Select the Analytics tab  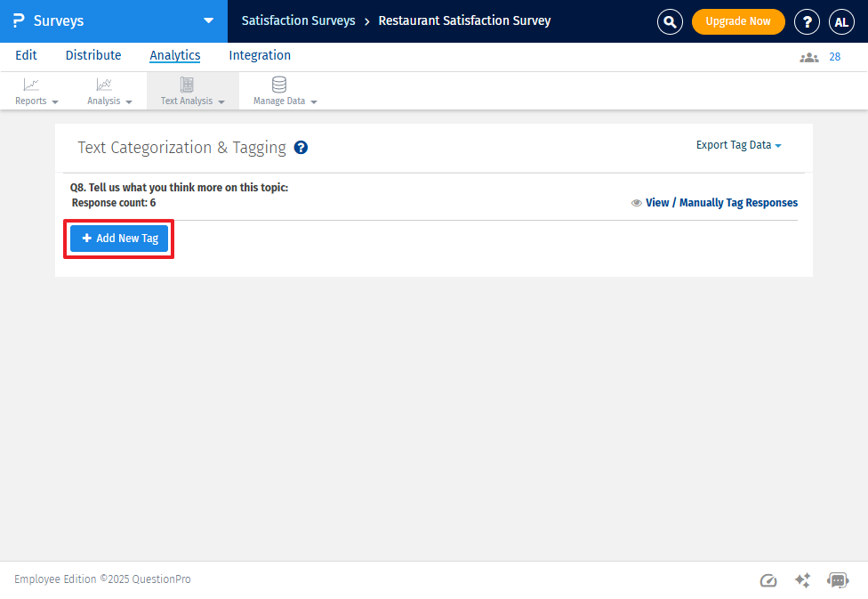click(175, 55)
